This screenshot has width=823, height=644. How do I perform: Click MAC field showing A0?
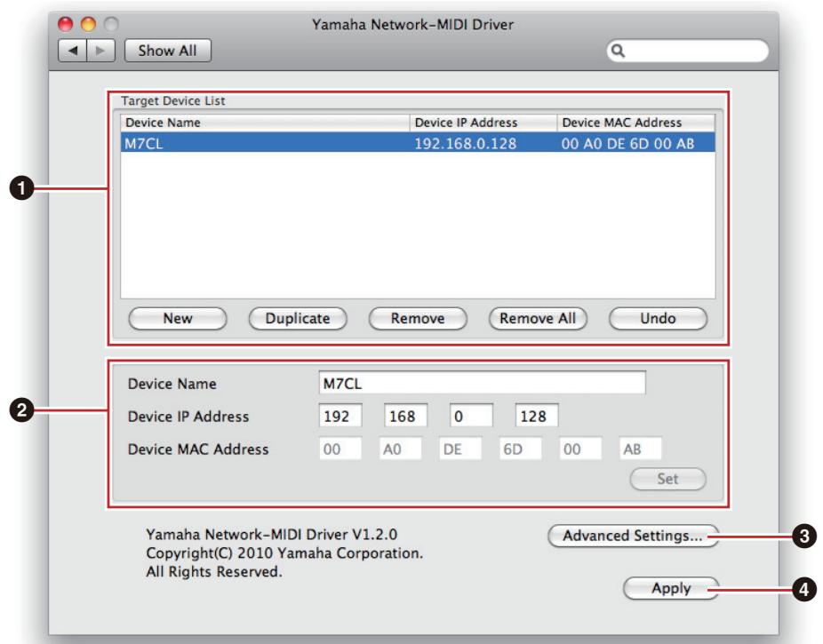(400, 449)
